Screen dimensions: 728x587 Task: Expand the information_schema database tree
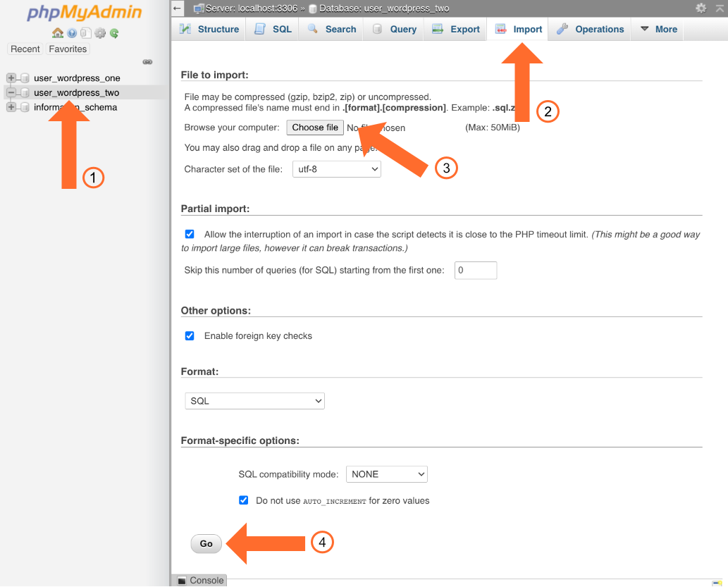(11, 107)
